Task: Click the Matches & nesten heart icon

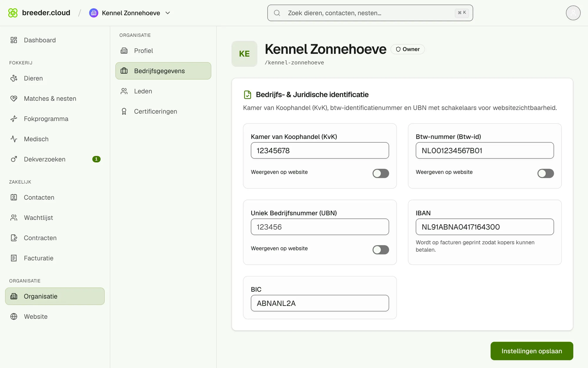Action: click(14, 99)
